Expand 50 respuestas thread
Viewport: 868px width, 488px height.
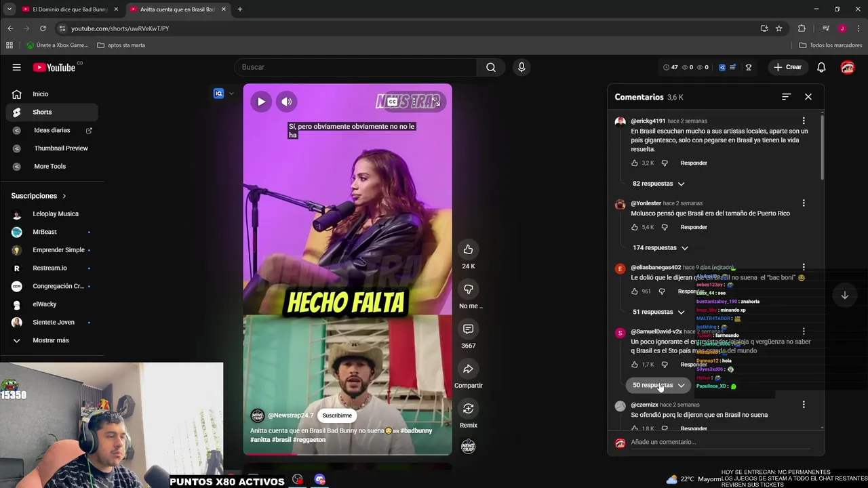point(658,385)
